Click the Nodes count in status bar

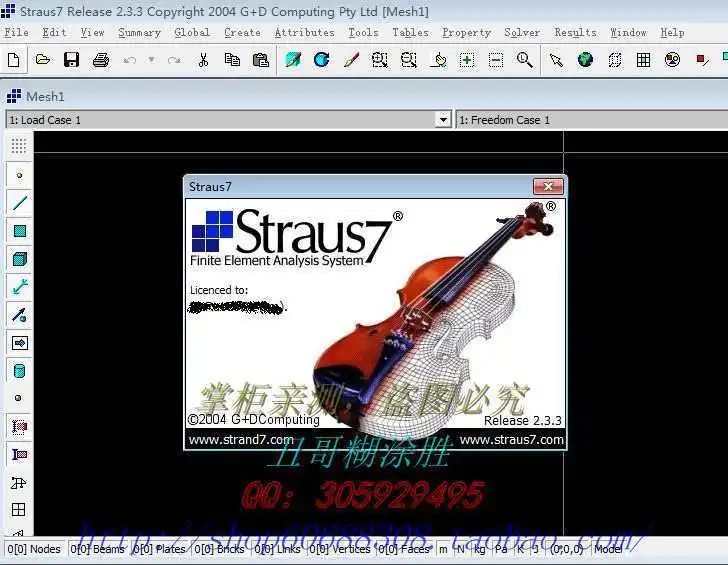(x=34, y=549)
